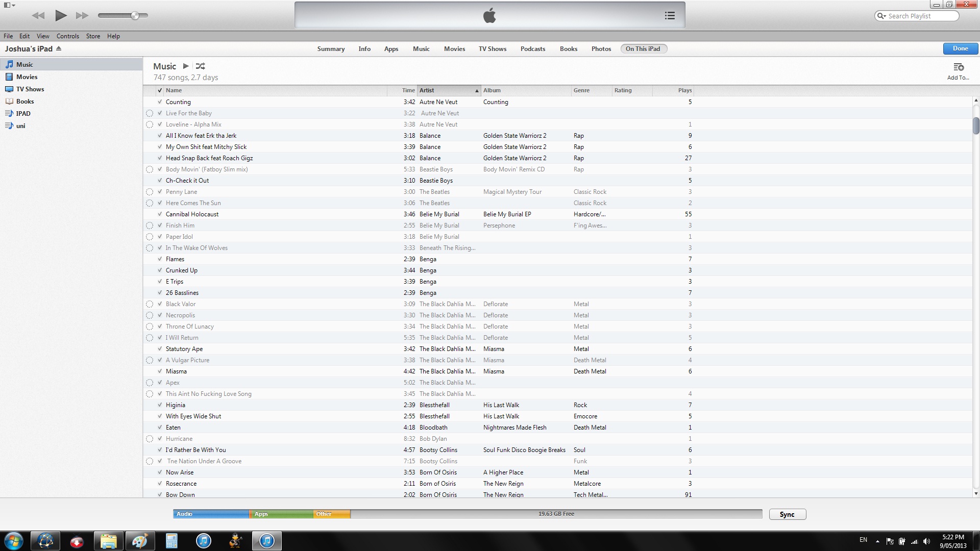This screenshot has height=551, width=980.
Task: Switch to the Movies tab
Action: pos(454,49)
